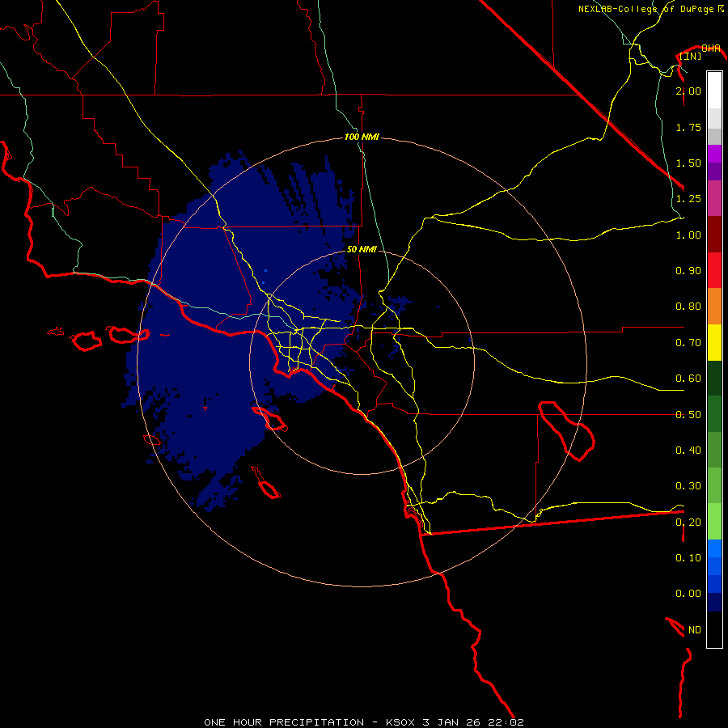Click the "0.90" legend value
728x728 pixels.
tap(688, 271)
